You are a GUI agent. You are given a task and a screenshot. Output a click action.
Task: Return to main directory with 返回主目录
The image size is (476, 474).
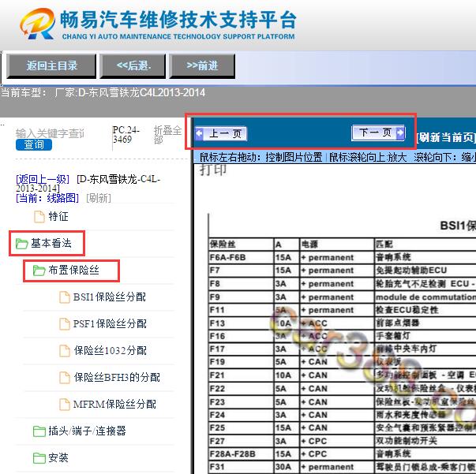51,65
